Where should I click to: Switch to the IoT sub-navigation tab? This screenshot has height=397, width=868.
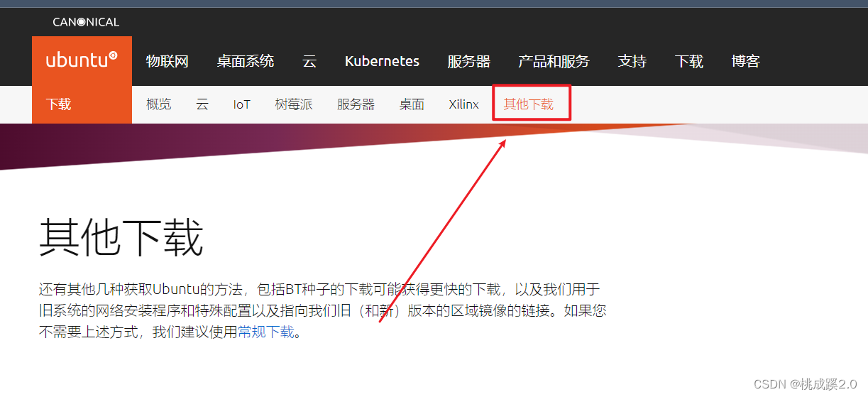click(x=242, y=104)
